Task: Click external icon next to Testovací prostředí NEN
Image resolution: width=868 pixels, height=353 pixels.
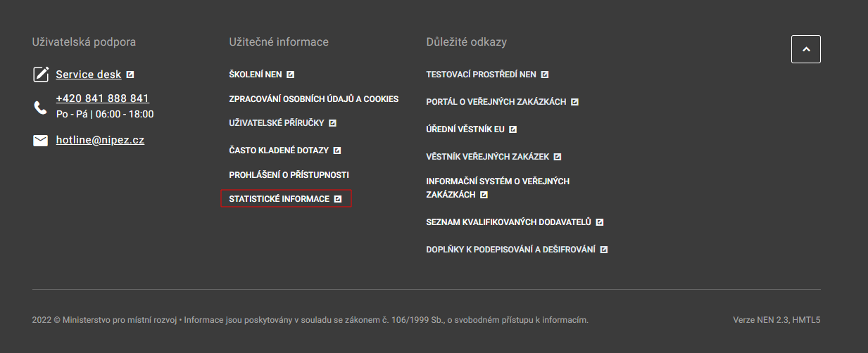Action: click(x=544, y=75)
